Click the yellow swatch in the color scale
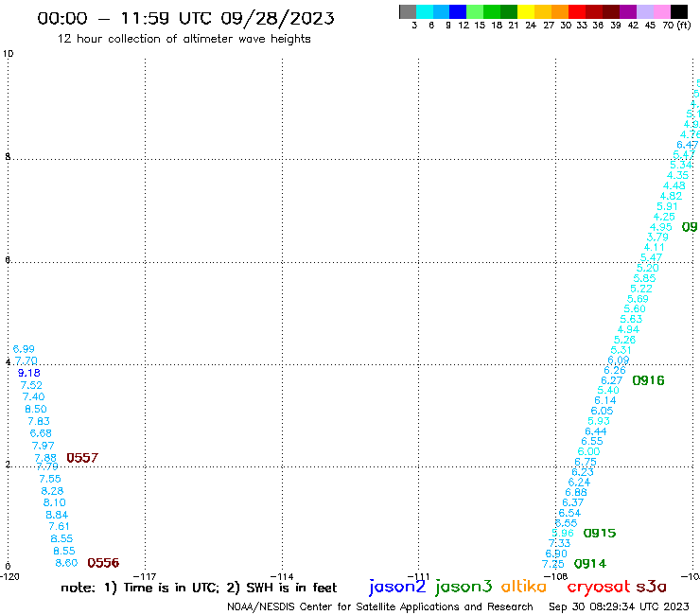The height and width of the screenshot is (615, 700). point(526,12)
